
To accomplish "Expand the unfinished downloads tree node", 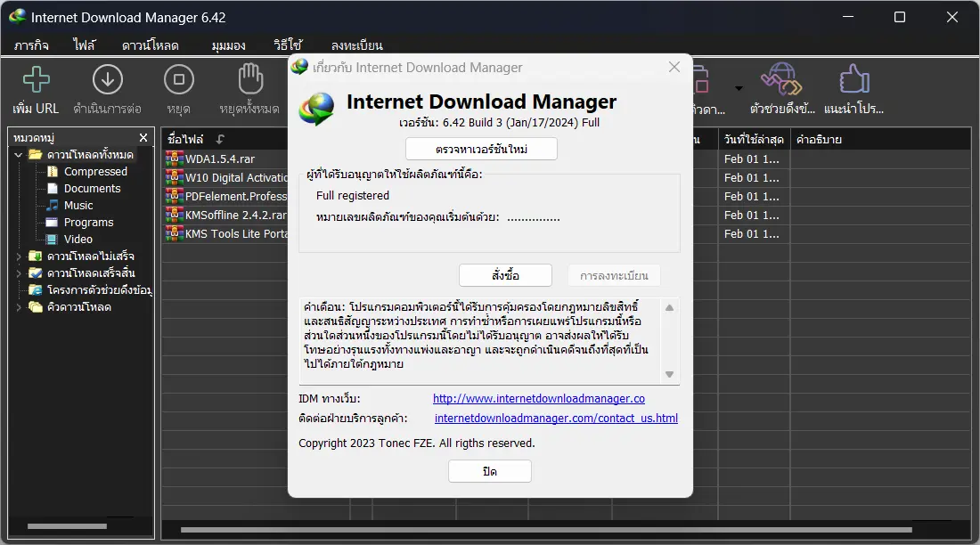I will click(18, 256).
